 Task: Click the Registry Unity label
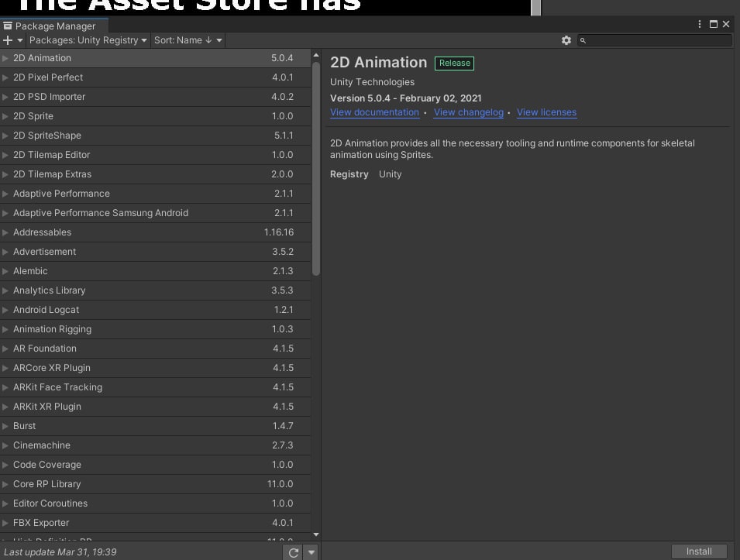click(x=366, y=174)
